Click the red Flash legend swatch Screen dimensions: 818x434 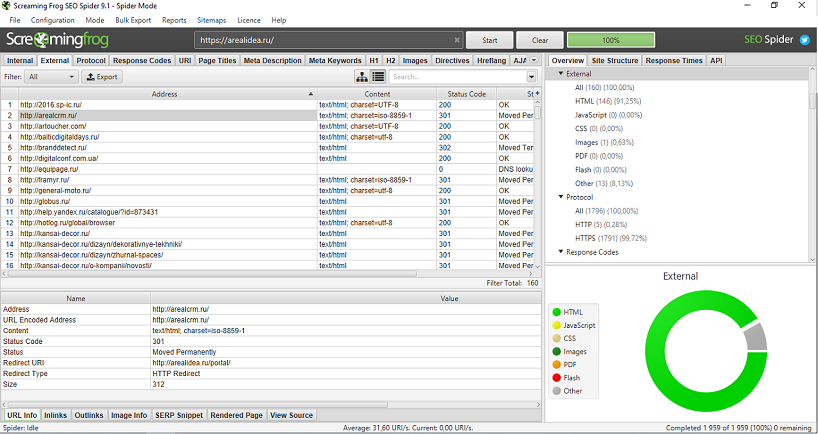556,378
